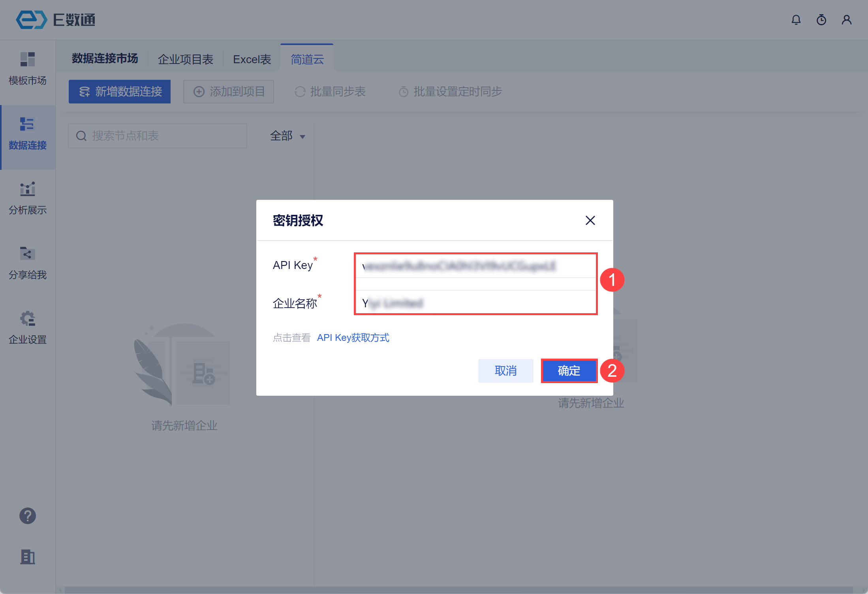
Task: Click the 企业名称 input field
Action: 475,303
